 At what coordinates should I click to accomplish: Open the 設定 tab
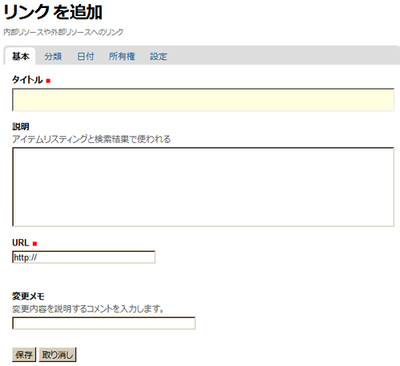[158, 56]
